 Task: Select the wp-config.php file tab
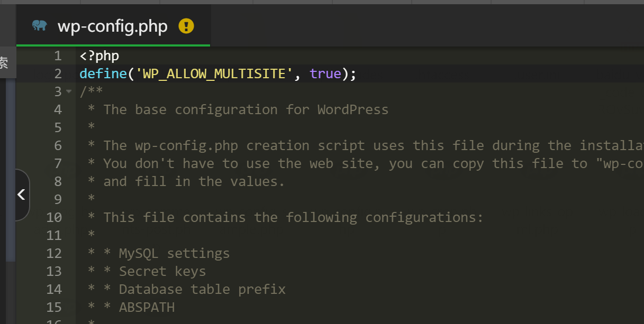tap(112, 26)
